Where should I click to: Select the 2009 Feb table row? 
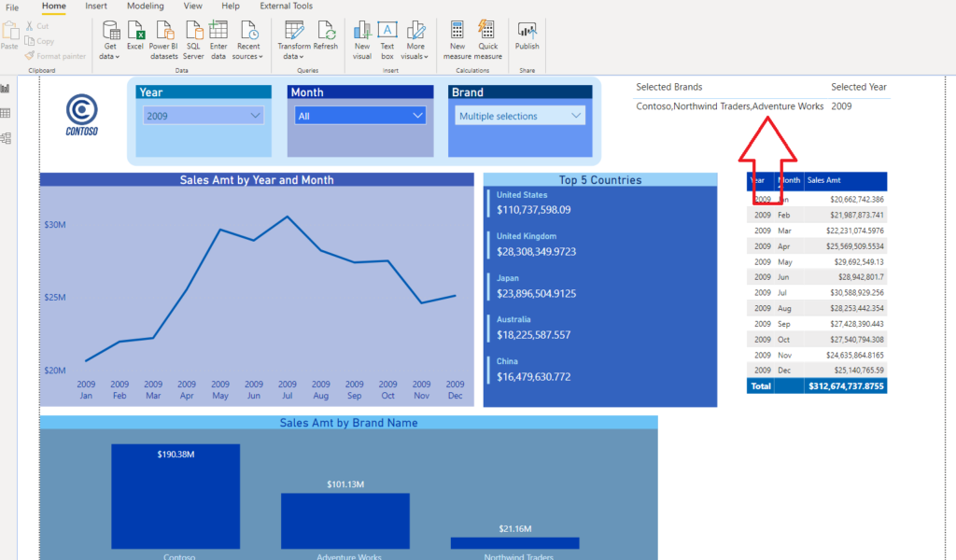point(816,215)
